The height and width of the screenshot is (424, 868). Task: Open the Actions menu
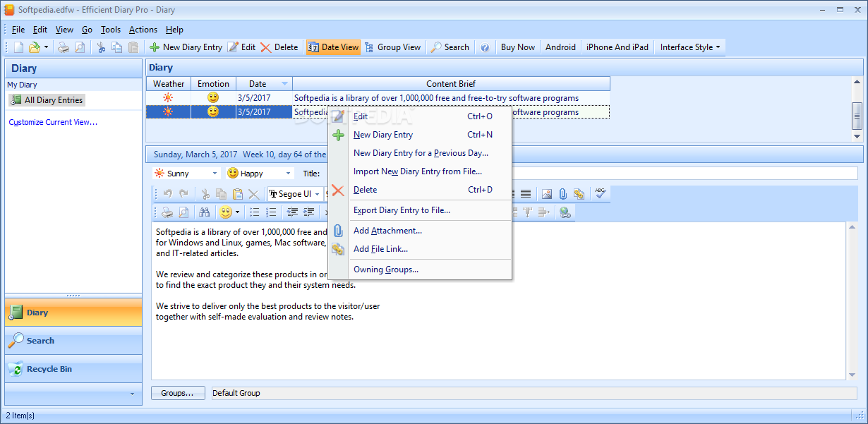pyautogui.click(x=143, y=30)
